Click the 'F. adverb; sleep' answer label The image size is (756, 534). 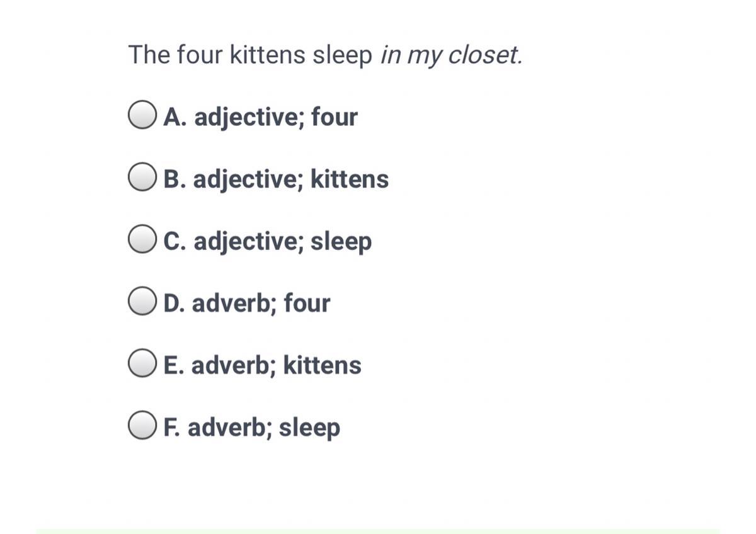coord(251,428)
